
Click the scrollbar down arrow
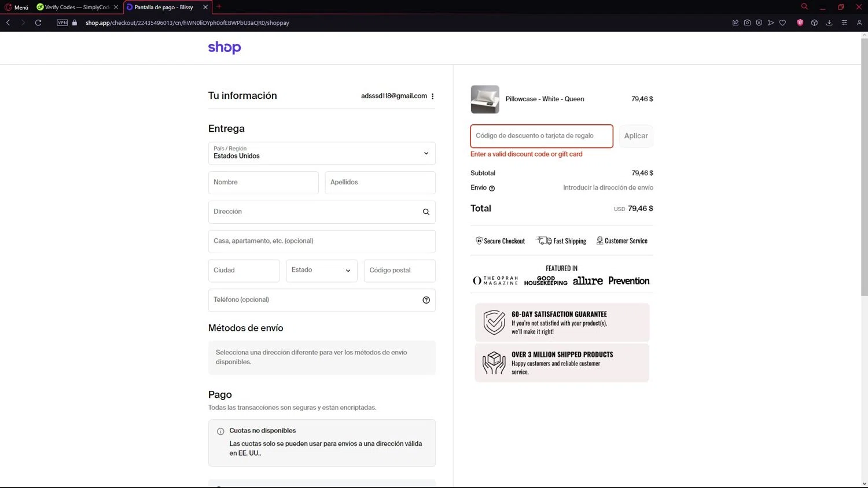(x=865, y=484)
